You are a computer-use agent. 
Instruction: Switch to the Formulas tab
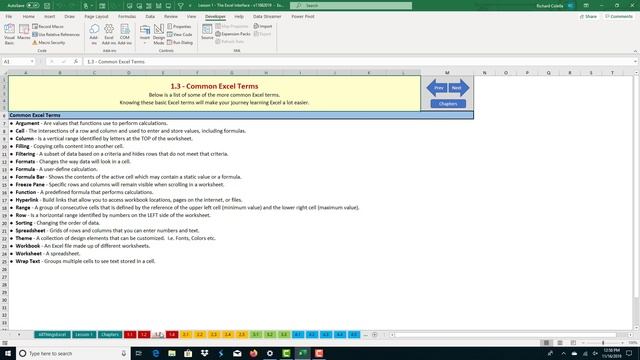(127, 17)
